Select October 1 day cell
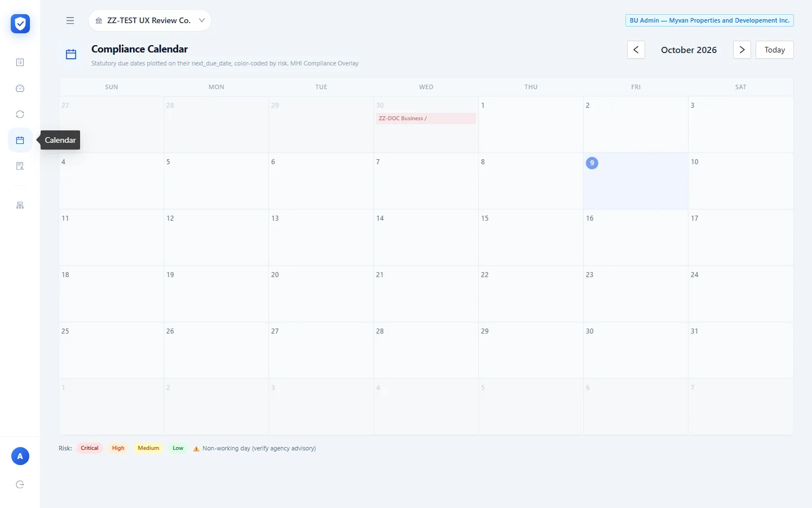 [531, 125]
